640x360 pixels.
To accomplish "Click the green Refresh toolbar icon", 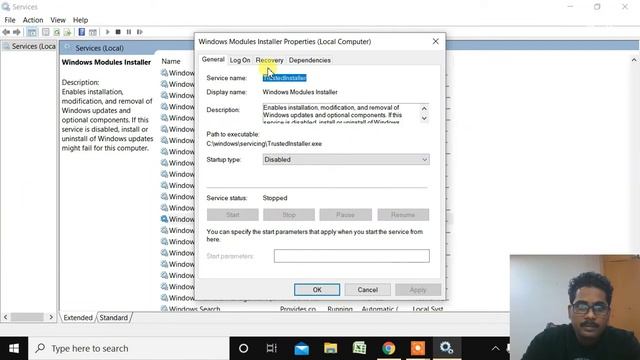I will click(57, 32).
